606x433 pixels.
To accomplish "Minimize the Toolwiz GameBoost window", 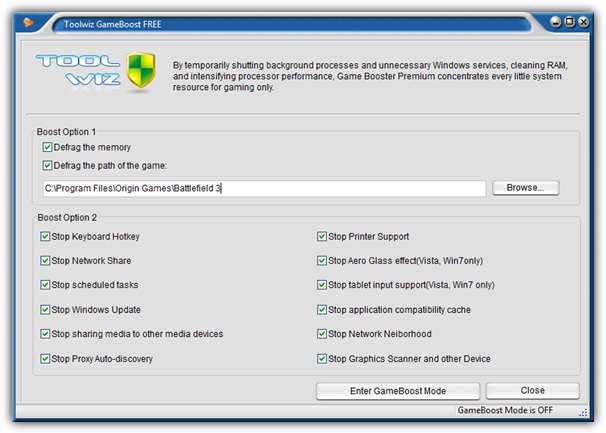I will pos(556,22).
